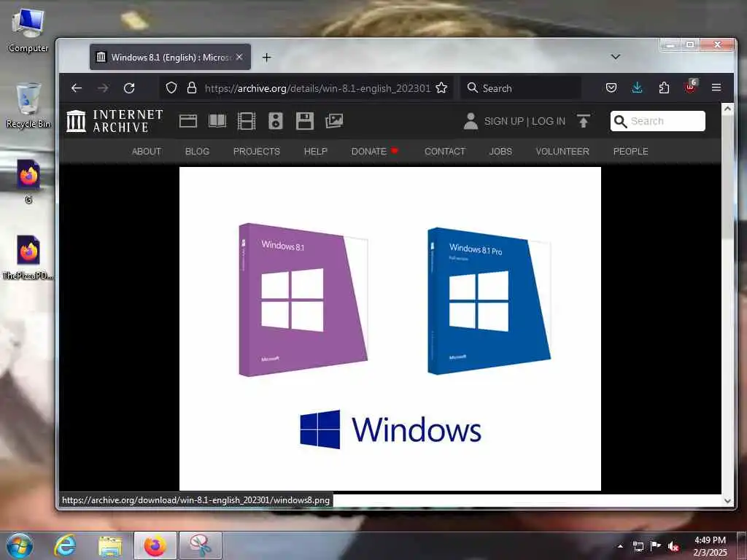Image resolution: width=747 pixels, height=560 pixels.
Task: Launch Internet Explorer from the taskbar
Action: [65, 545]
